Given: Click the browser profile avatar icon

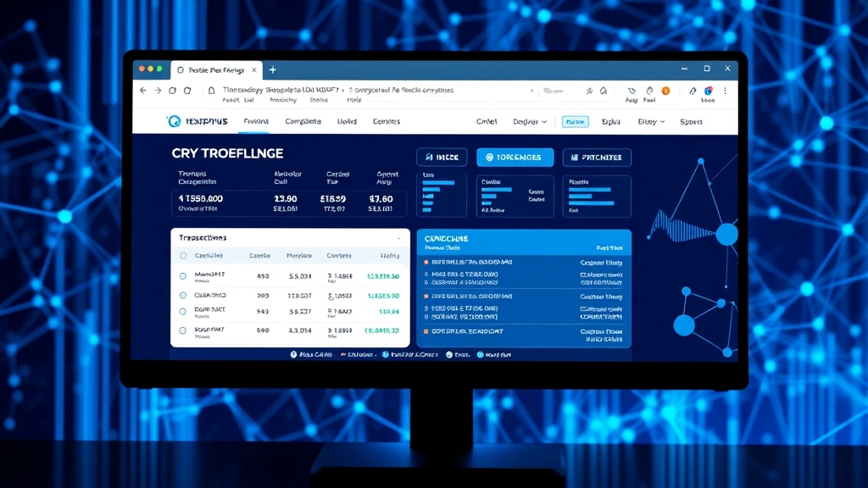Looking at the screenshot, I should click(709, 90).
